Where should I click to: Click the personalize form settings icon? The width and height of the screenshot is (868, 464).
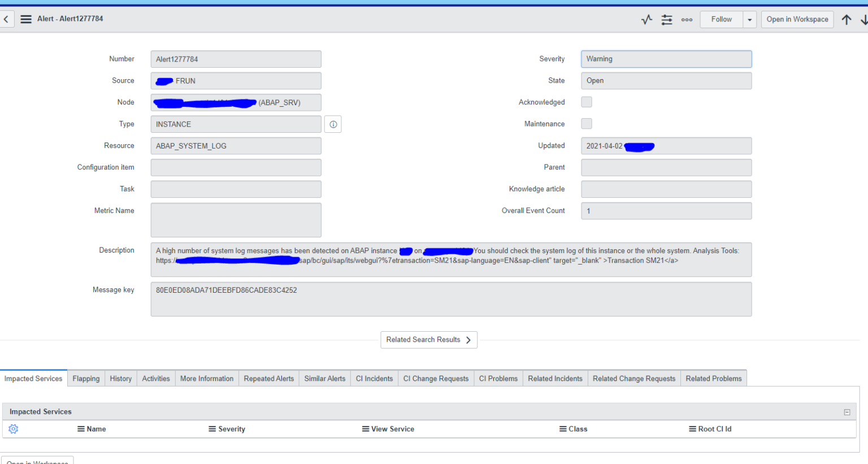point(667,19)
